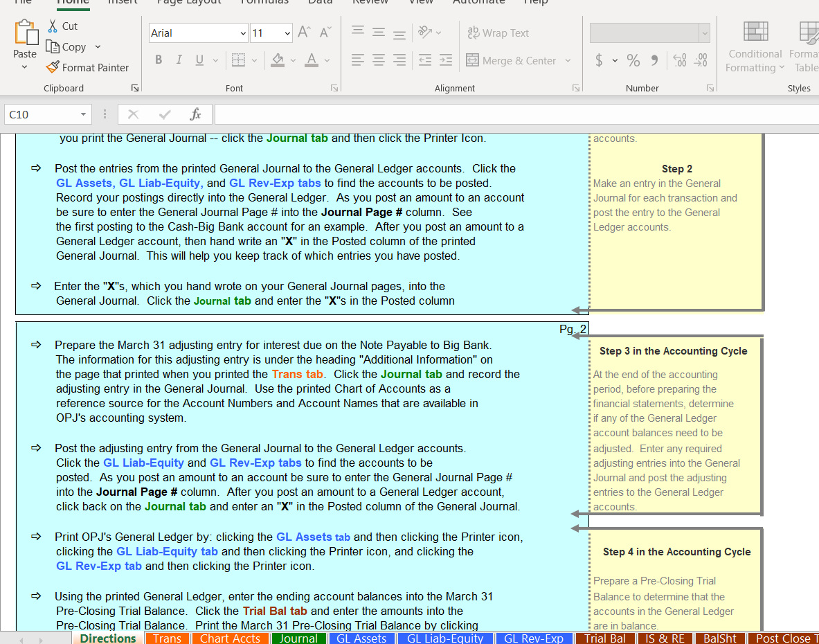
Task: Expand the Borders options arrow
Action: click(x=254, y=60)
